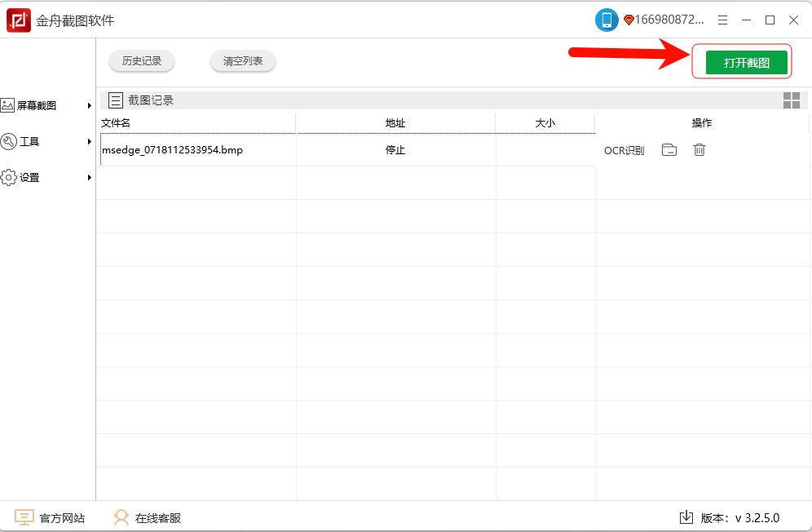Click the list view icon beside 截图记录

tap(116, 100)
